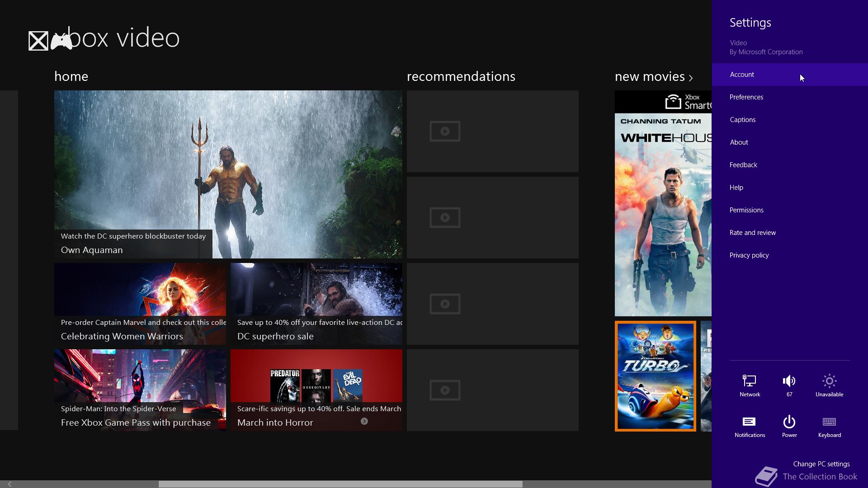Viewport: 868px width, 488px height.
Task: Select the Turbo movie poster
Action: [x=656, y=376]
